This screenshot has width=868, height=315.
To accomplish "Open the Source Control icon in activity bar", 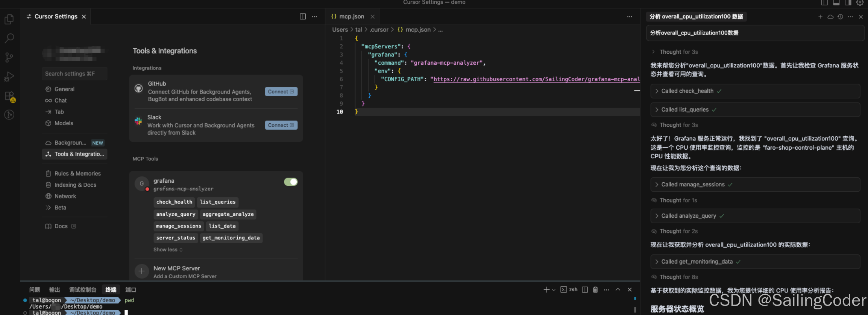I will pos(9,57).
